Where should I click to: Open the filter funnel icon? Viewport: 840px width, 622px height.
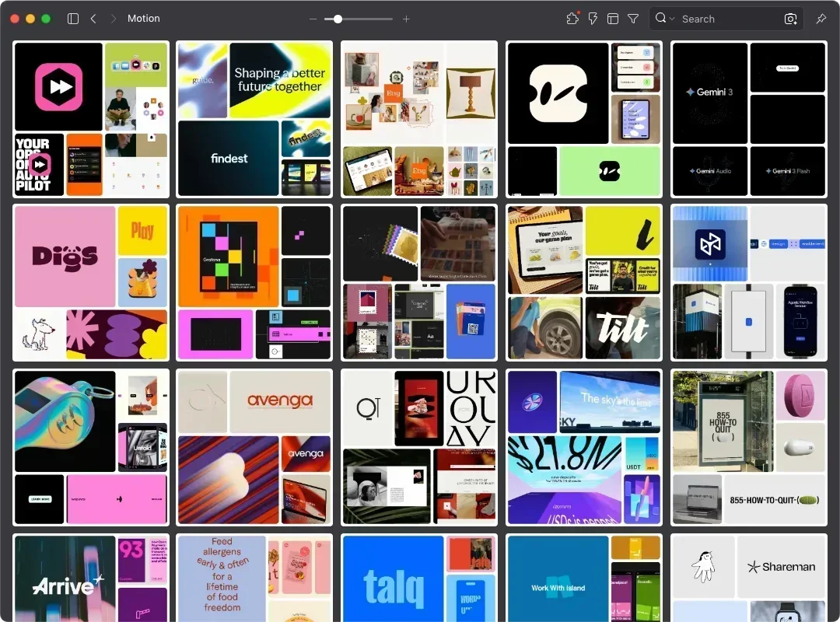tap(633, 19)
